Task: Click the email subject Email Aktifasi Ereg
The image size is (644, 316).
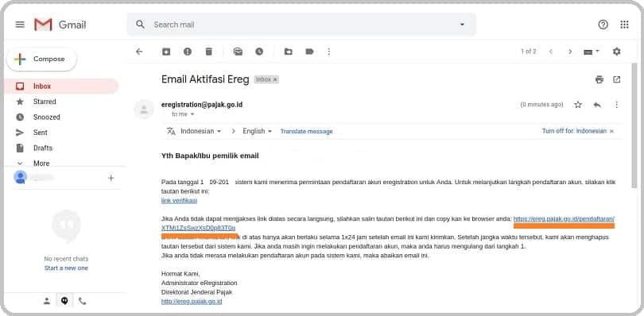Action: (205, 79)
